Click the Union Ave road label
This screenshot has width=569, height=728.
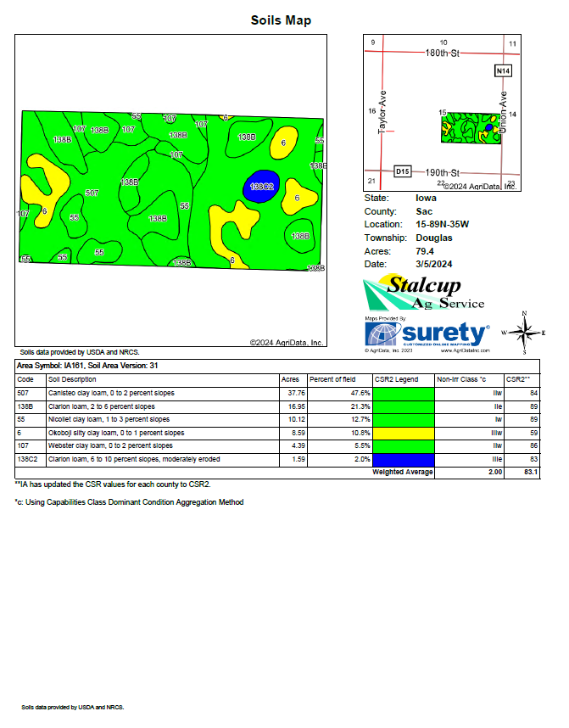(x=503, y=112)
